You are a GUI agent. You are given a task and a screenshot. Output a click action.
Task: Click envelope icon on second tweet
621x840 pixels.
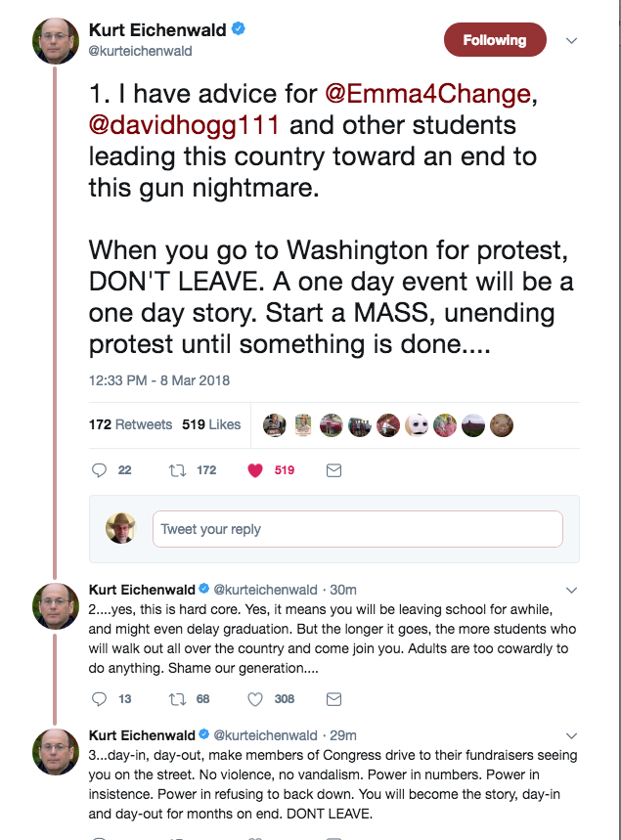pos(333,699)
